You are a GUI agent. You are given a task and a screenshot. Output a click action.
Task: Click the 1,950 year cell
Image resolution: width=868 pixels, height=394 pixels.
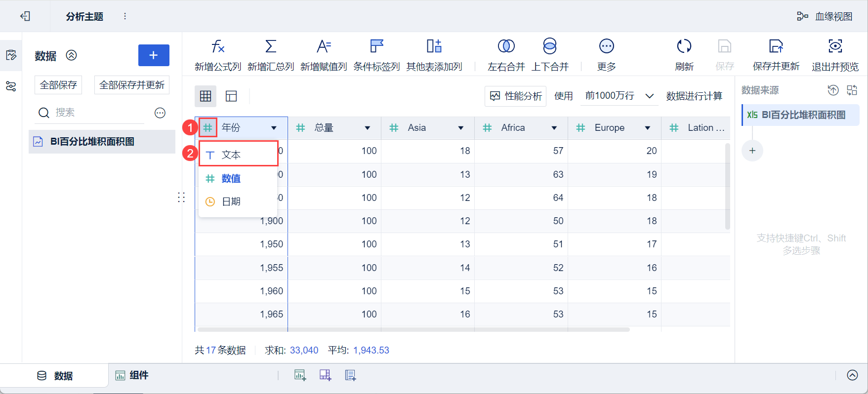pos(242,244)
